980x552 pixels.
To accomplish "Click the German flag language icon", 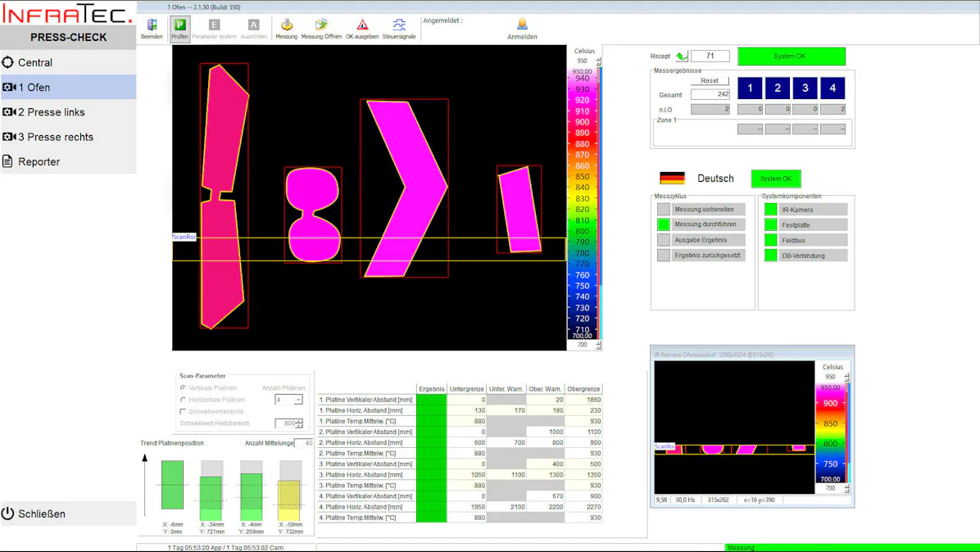I will (x=672, y=179).
